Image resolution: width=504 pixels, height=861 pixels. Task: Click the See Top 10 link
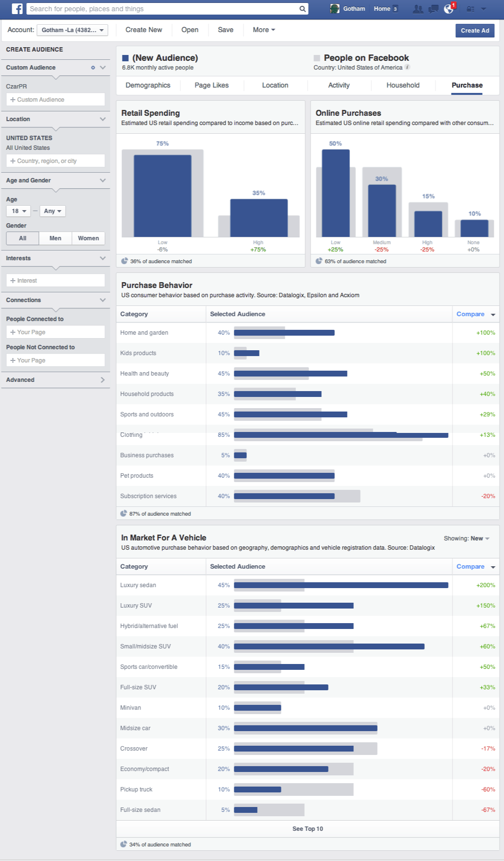coord(308,828)
